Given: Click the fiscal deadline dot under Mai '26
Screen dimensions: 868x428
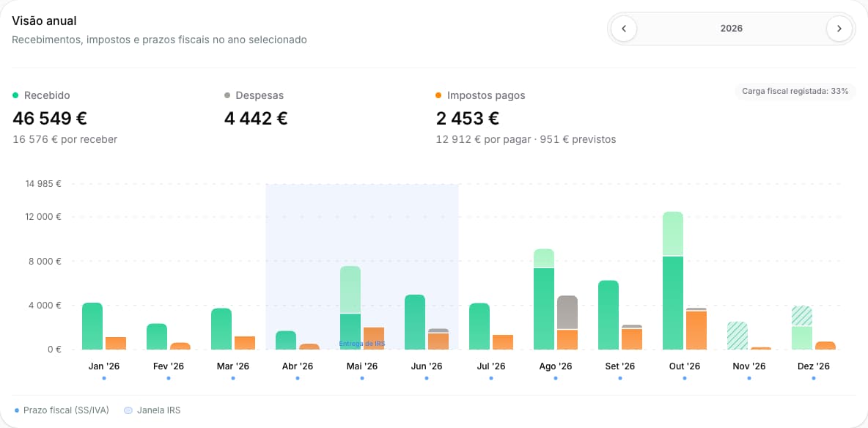Looking at the screenshot, I should tap(362, 378).
